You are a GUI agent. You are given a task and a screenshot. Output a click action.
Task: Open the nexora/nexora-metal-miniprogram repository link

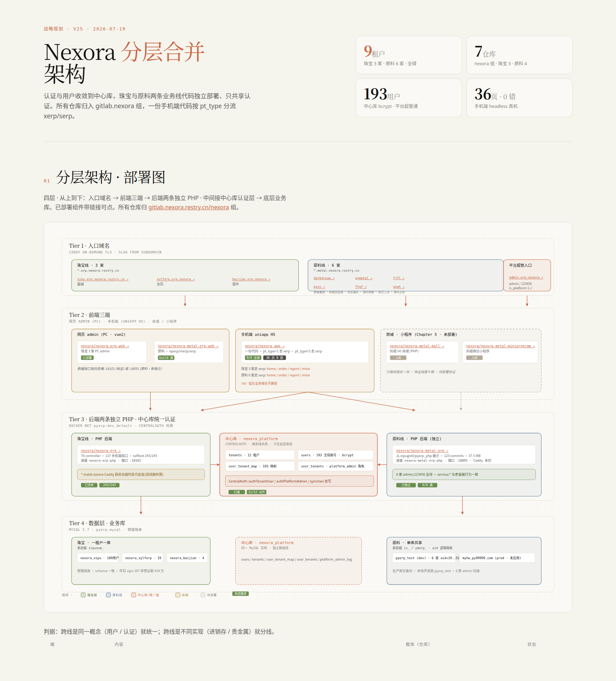tap(501, 346)
